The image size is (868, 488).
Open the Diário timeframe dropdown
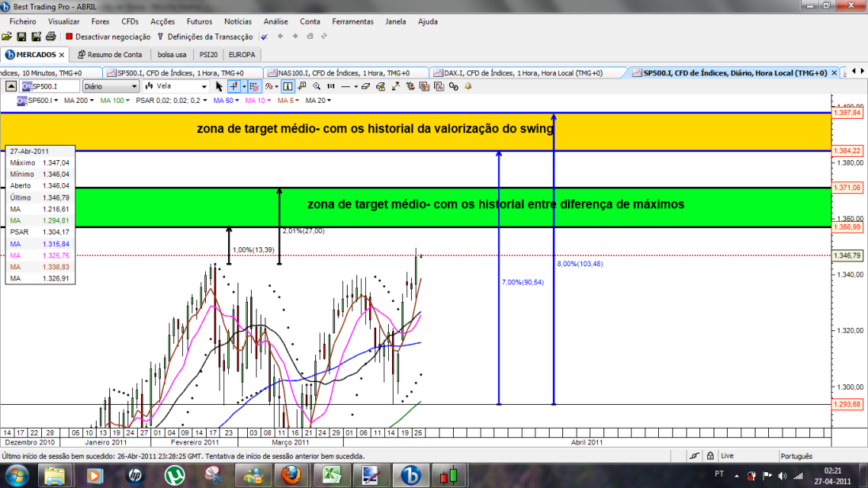click(x=110, y=86)
